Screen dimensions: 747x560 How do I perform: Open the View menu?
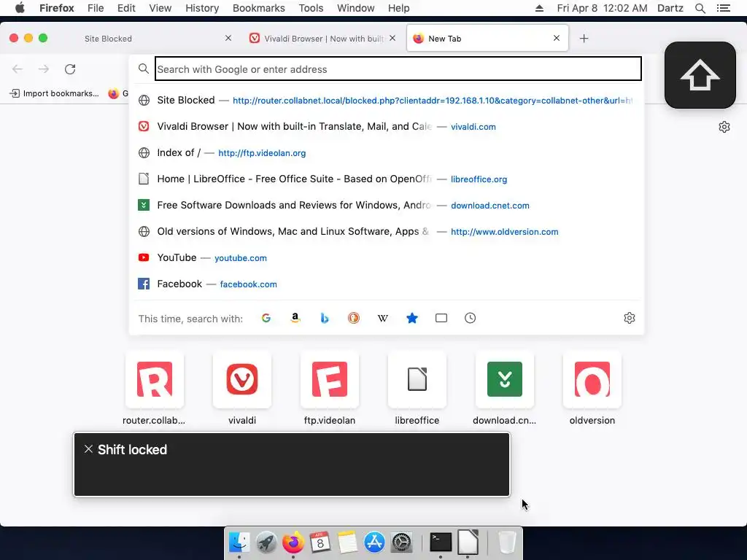160,8
